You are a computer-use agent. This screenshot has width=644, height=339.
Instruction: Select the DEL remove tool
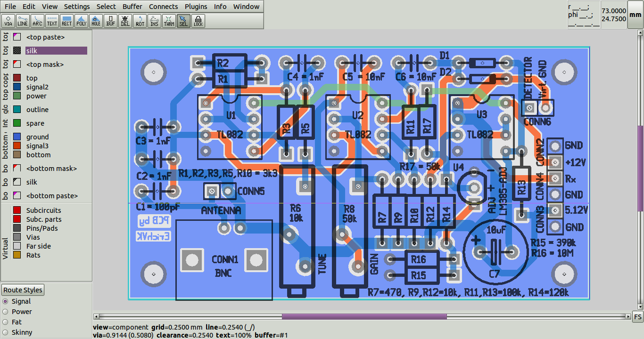[125, 21]
